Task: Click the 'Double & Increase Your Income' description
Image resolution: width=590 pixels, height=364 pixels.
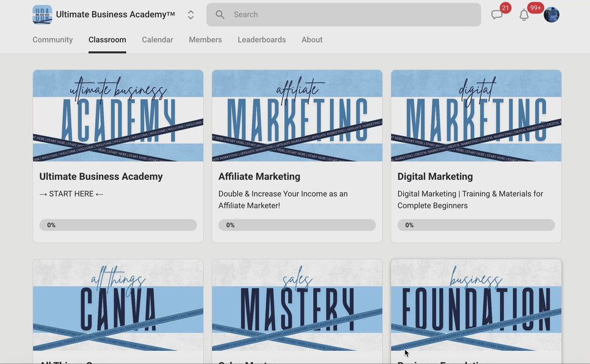Action: pos(283,200)
